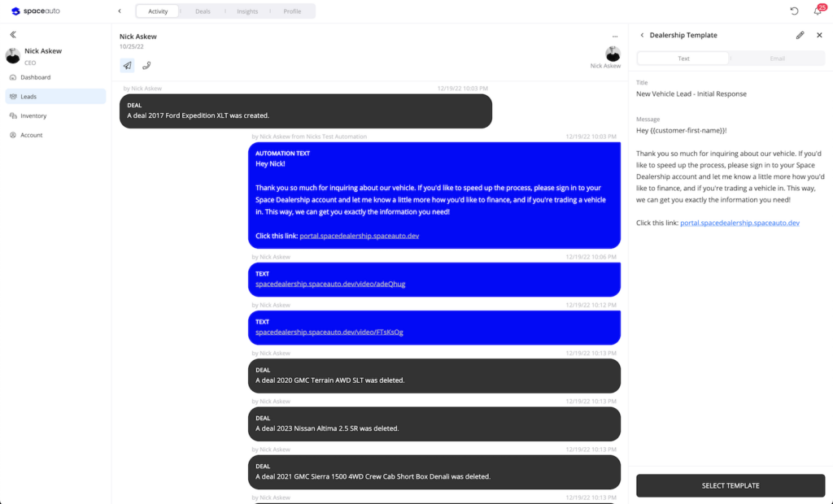Image resolution: width=833 pixels, height=504 pixels.
Task: Open the Insights tab
Action: [x=246, y=11]
